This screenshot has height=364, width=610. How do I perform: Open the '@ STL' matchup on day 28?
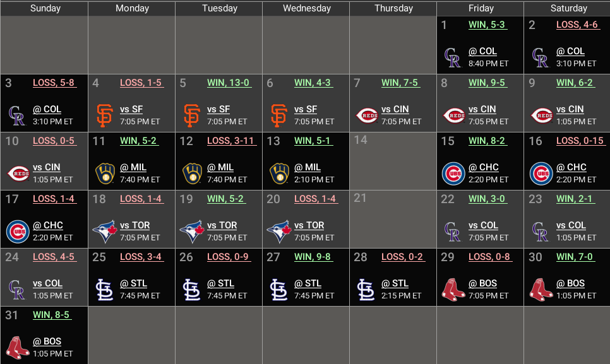coord(395,283)
